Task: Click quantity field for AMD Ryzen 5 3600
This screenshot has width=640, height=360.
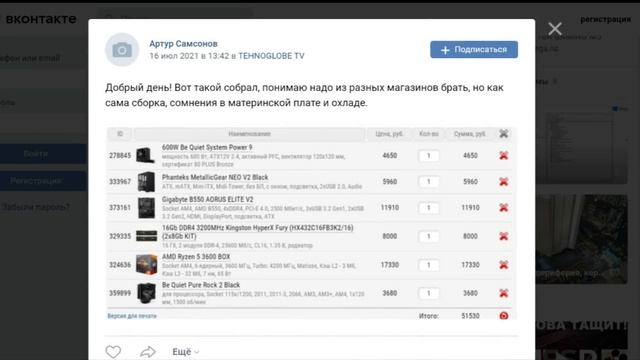Action: click(x=429, y=265)
